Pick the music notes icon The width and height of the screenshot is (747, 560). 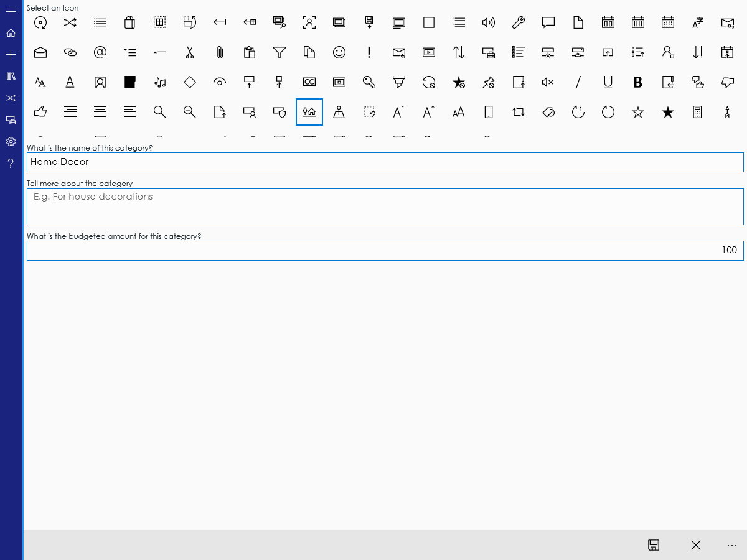(160, 82)
